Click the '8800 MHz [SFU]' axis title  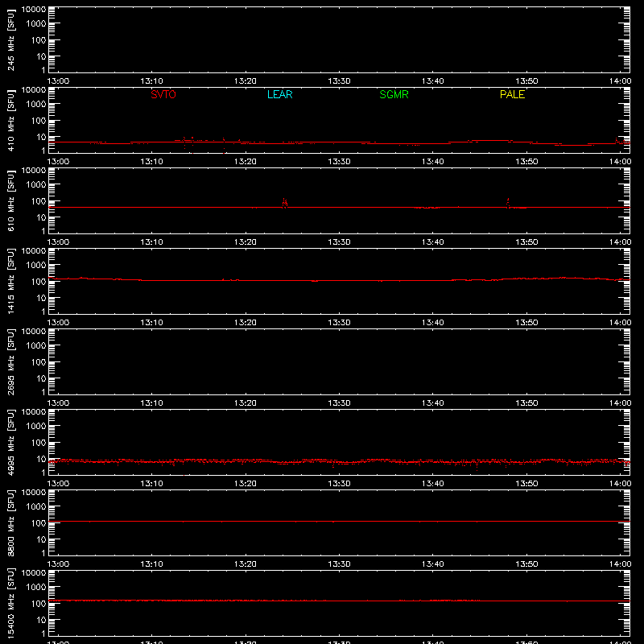pos(10,522)
